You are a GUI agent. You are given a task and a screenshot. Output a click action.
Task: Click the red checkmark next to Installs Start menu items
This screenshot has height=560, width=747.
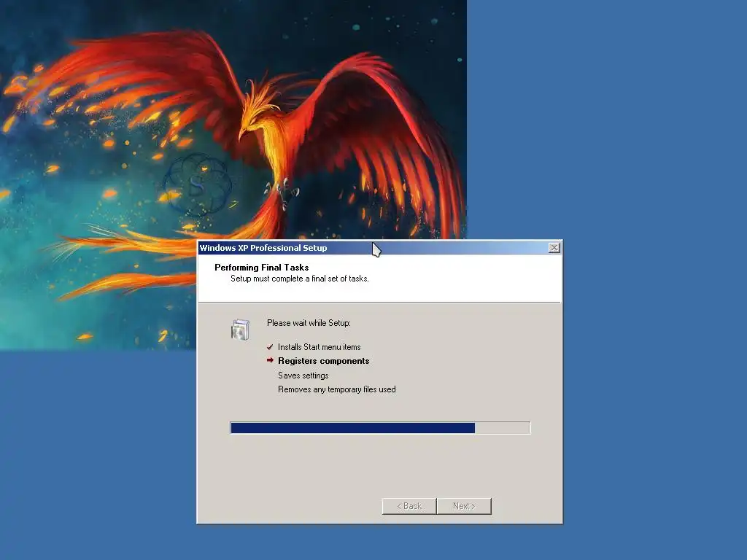(270, 347)
